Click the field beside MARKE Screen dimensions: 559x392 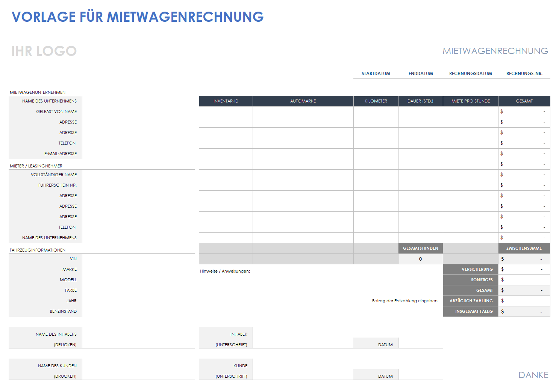138,269
